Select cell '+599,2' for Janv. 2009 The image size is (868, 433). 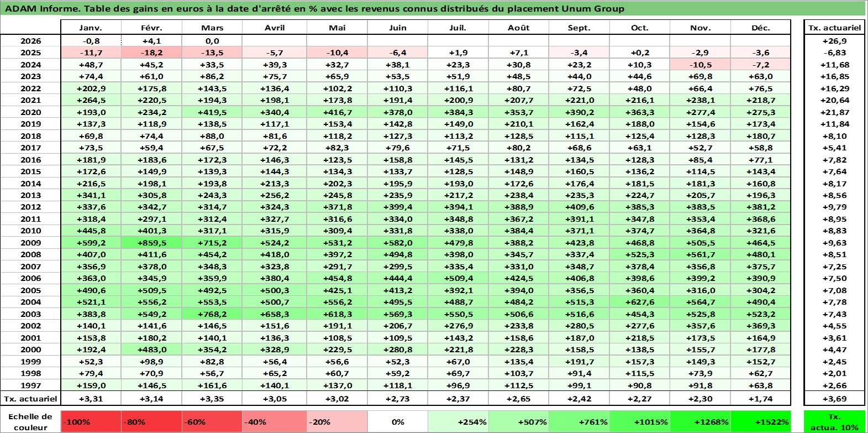coord(91,243)
